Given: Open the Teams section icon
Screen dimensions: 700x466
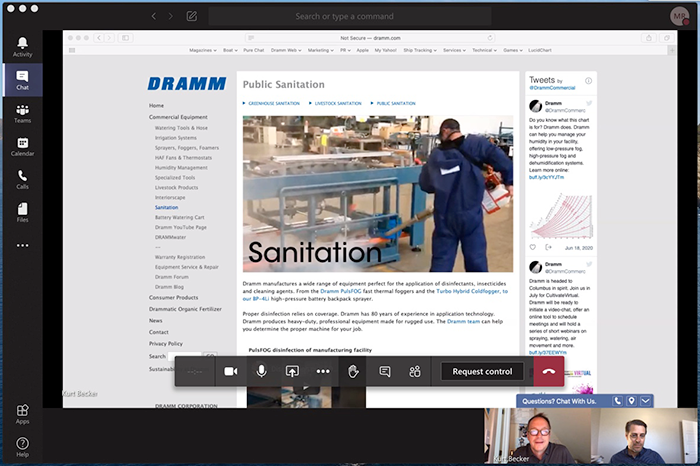Looking at the screenshot, I should pos(22,113).
